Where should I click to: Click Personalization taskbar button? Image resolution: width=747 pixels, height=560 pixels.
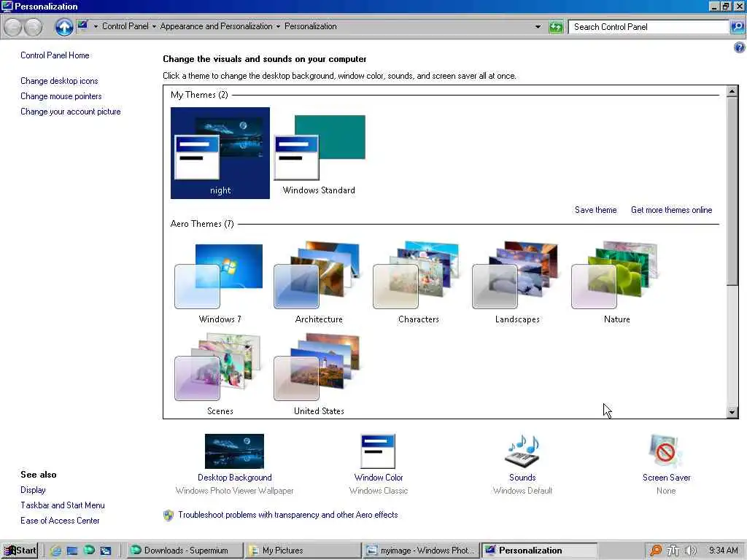(539, 551)
